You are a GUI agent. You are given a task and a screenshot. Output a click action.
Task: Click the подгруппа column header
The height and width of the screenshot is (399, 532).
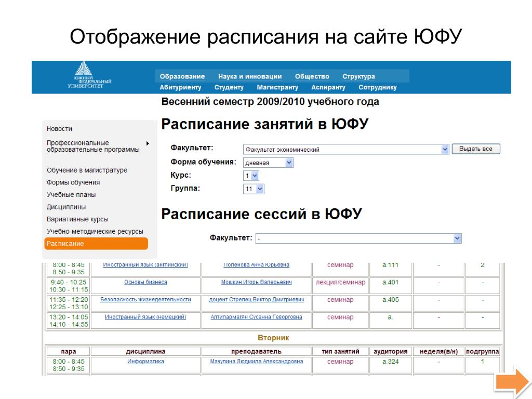coord(482,352)
